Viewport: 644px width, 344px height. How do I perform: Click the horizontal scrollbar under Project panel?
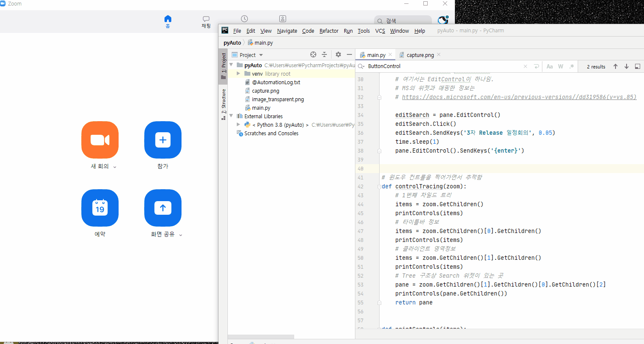[x=261, y=337]
